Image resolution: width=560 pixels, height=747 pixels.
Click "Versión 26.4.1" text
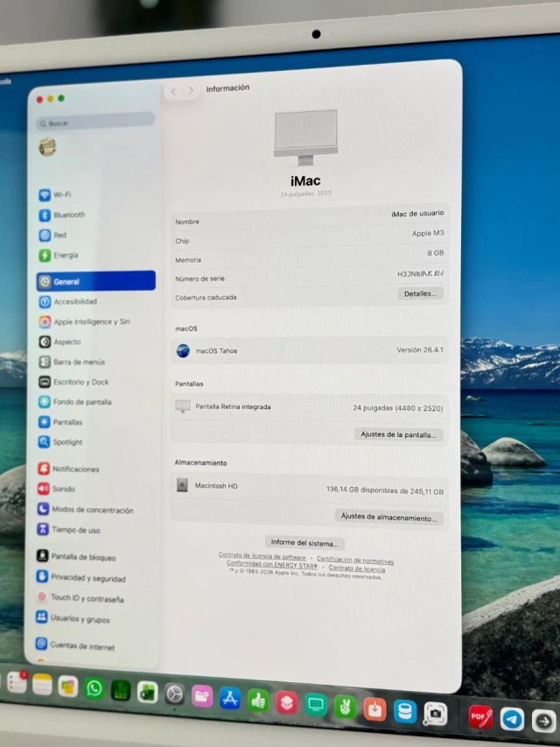point(419,349)
